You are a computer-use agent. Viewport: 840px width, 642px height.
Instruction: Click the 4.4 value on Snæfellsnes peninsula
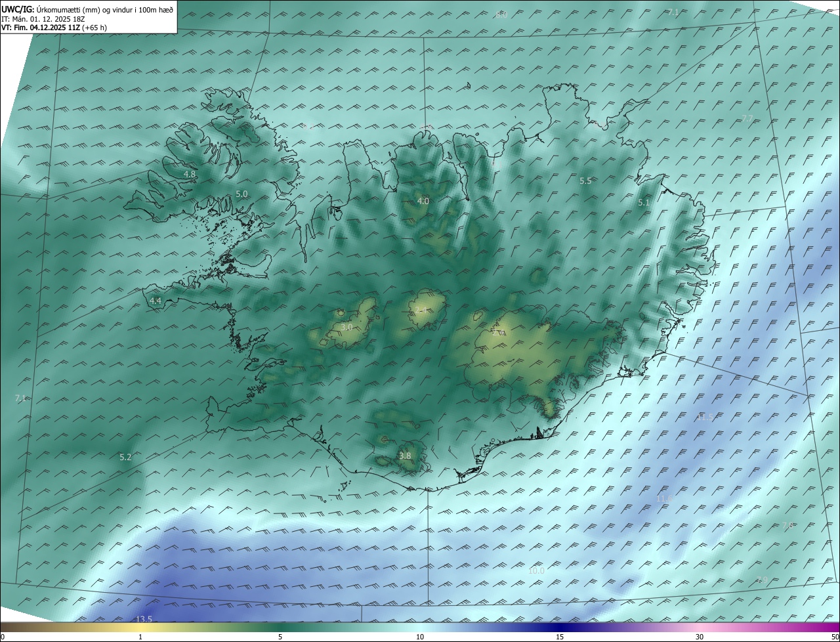[x=156, y=301]
